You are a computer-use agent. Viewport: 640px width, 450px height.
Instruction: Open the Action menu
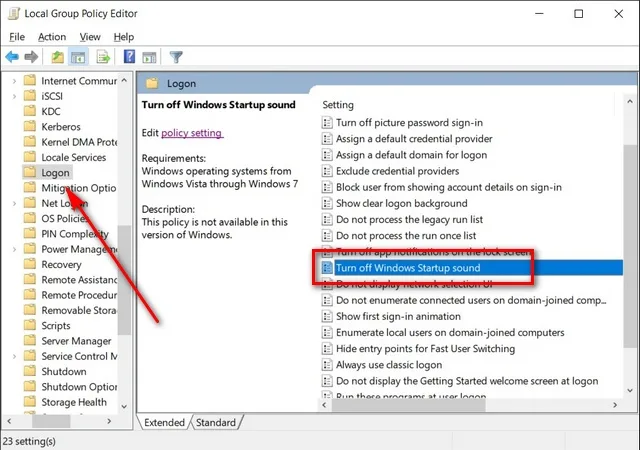(52, 37)
